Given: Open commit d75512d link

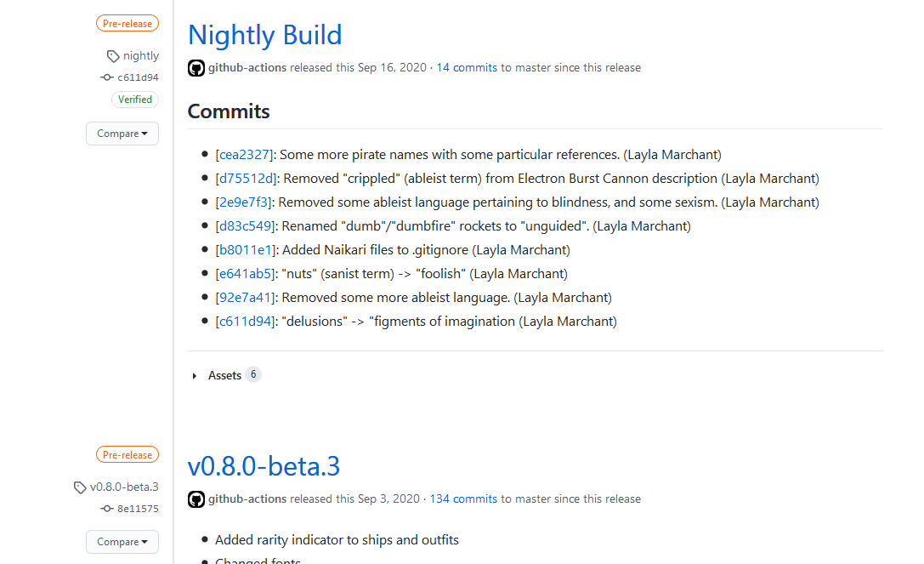Looking at the screenshot, I should (246, 179).
